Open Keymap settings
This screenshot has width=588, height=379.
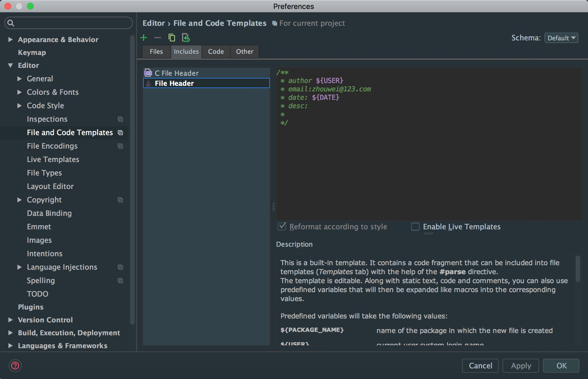(x=32, y=52)
